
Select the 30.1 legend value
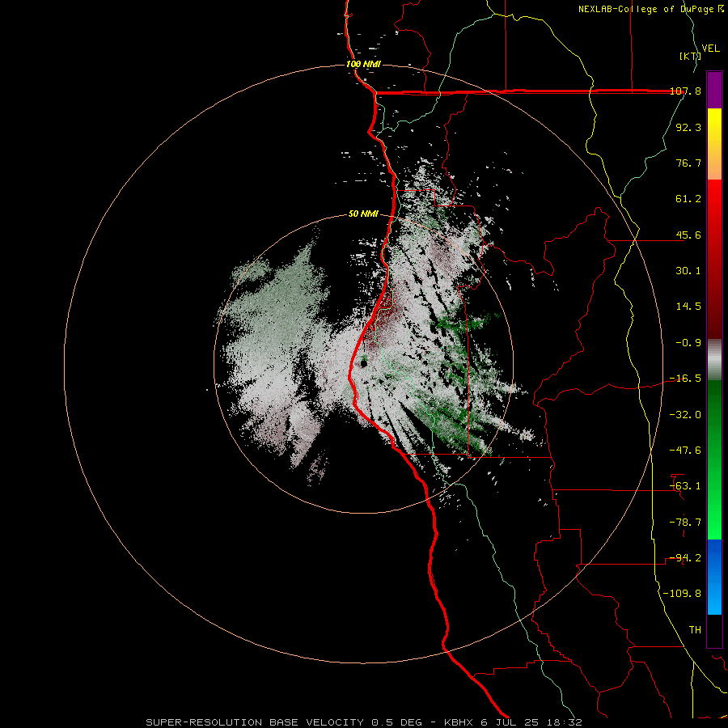(x=688, y=271)
